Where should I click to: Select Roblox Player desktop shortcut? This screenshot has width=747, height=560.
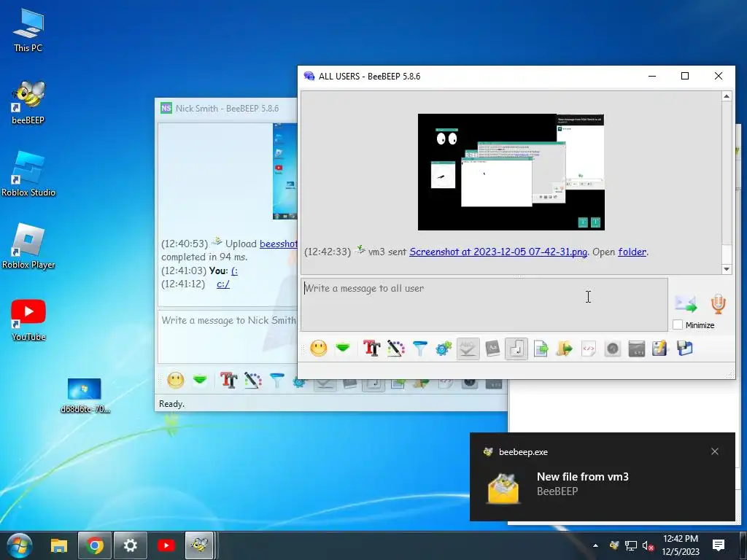tap(28, 246)
